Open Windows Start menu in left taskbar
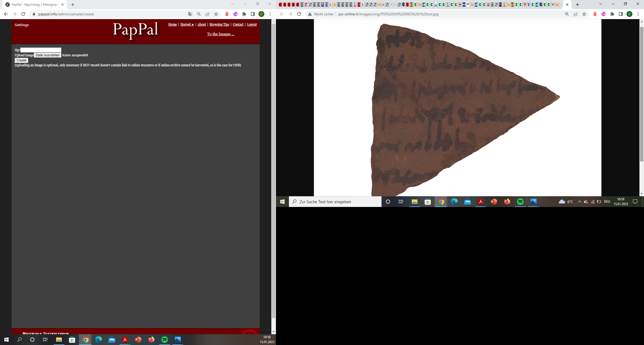Viewport: 644px width, 345px height. click(6, 340)
